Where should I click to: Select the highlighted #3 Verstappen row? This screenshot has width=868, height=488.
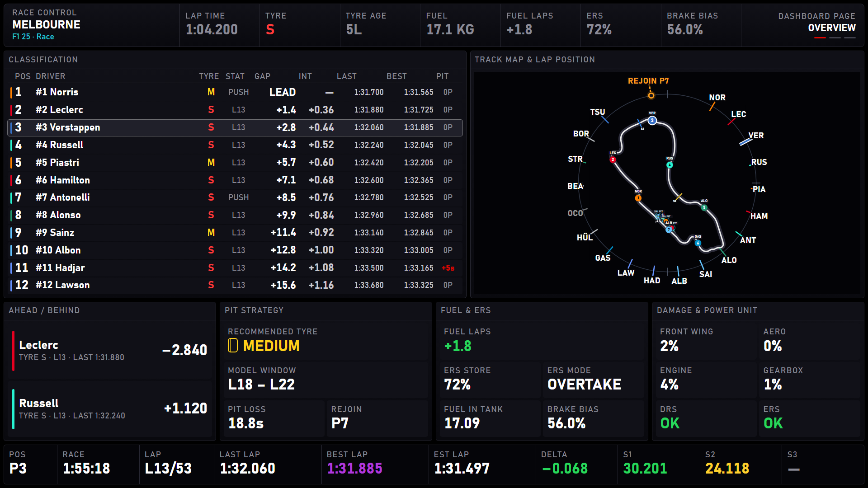(x=235, y=127)
